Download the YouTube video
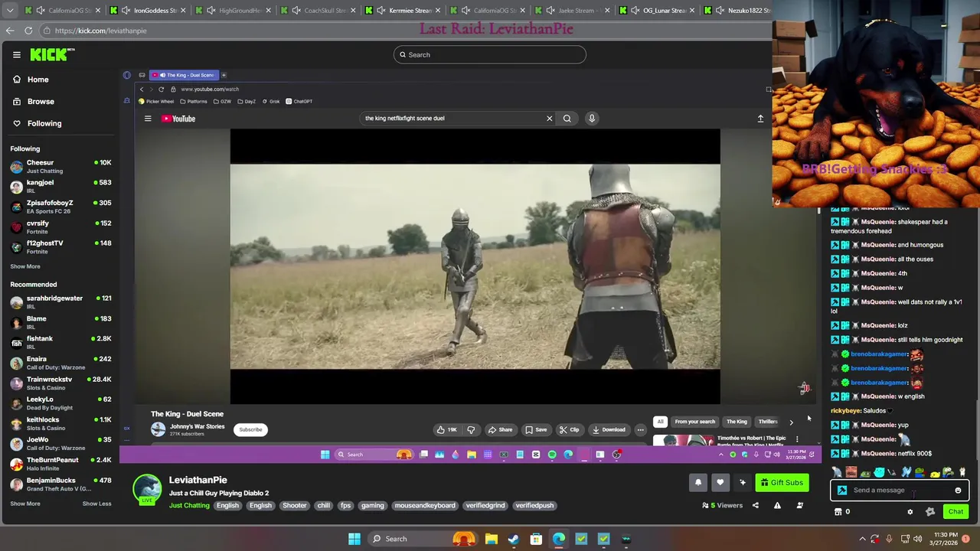 pyautogui.click(x=609, y=429)
